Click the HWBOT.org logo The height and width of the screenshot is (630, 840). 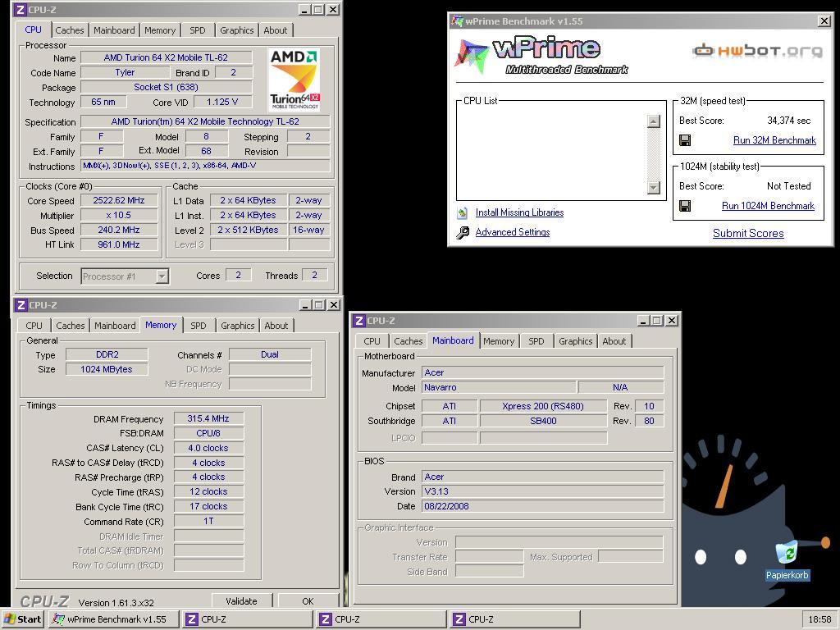coord(757,51)
